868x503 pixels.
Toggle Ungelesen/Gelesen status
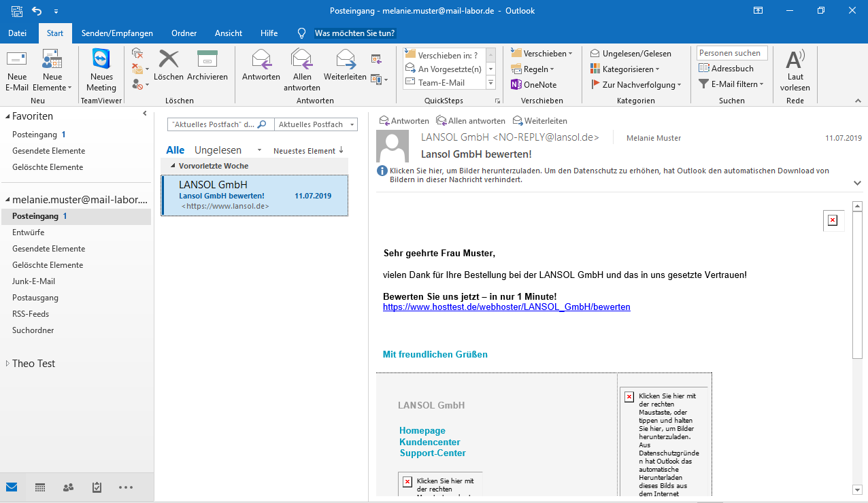coord(631,53)
